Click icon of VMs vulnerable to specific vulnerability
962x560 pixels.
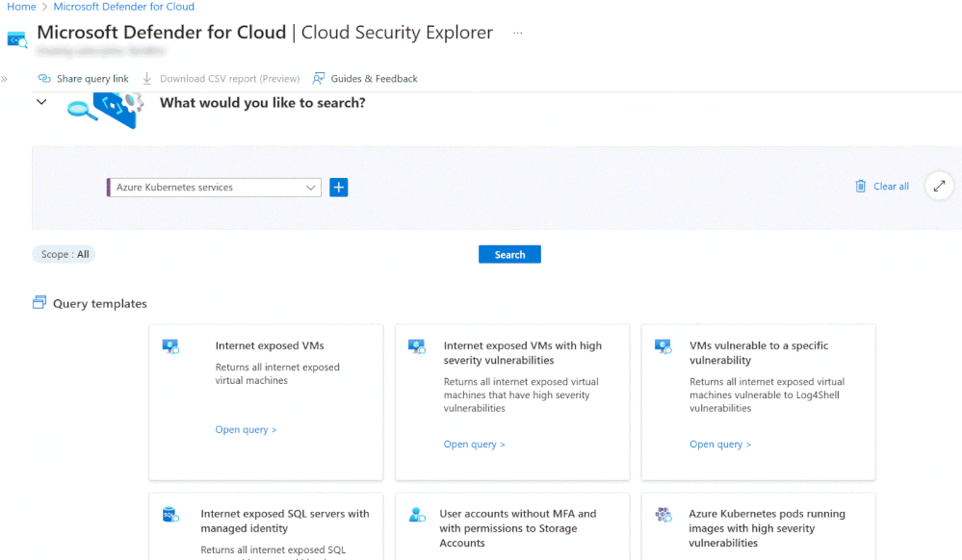click(x=663, y=346)
